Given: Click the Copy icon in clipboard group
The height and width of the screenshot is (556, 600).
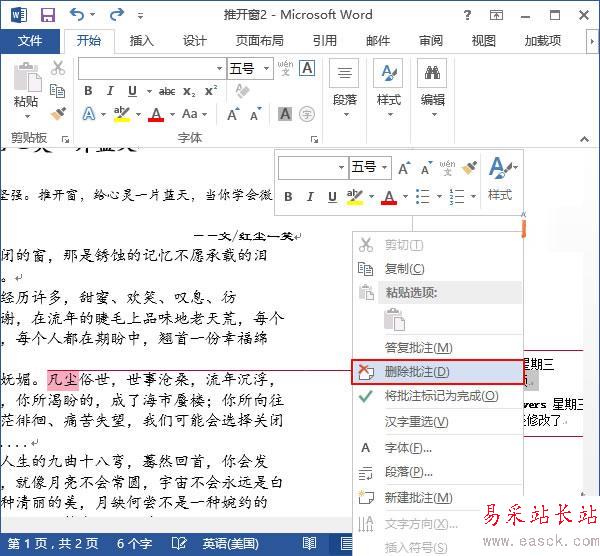Looking at the screenshot, I should (x=58, y=91).
